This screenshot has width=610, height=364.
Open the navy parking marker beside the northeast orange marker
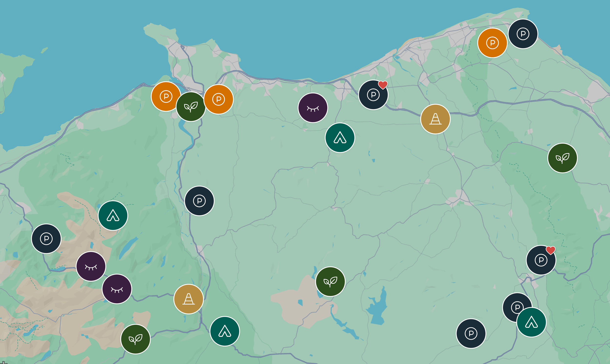coord(523,34)
